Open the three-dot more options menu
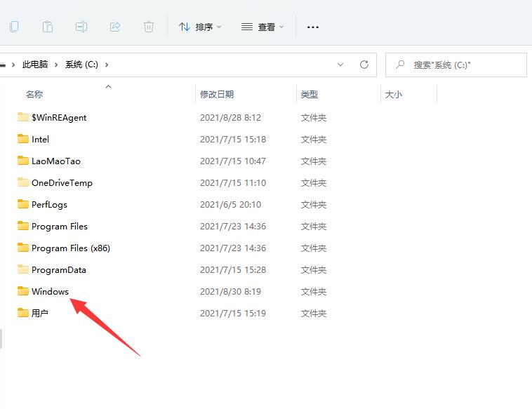 tap(313, 27)
